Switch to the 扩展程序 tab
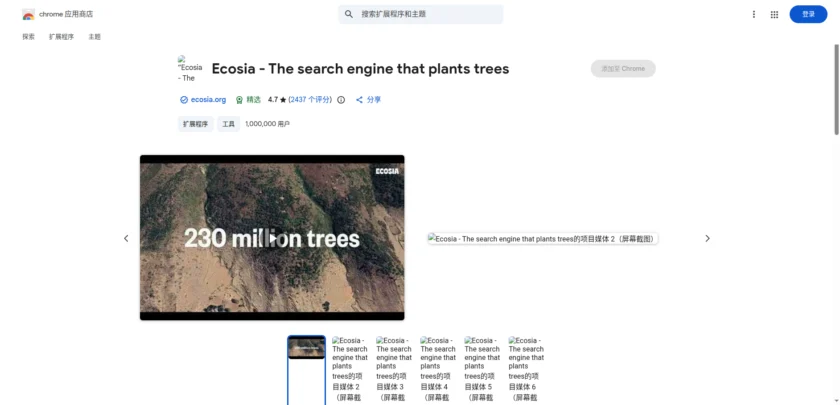 61,37
